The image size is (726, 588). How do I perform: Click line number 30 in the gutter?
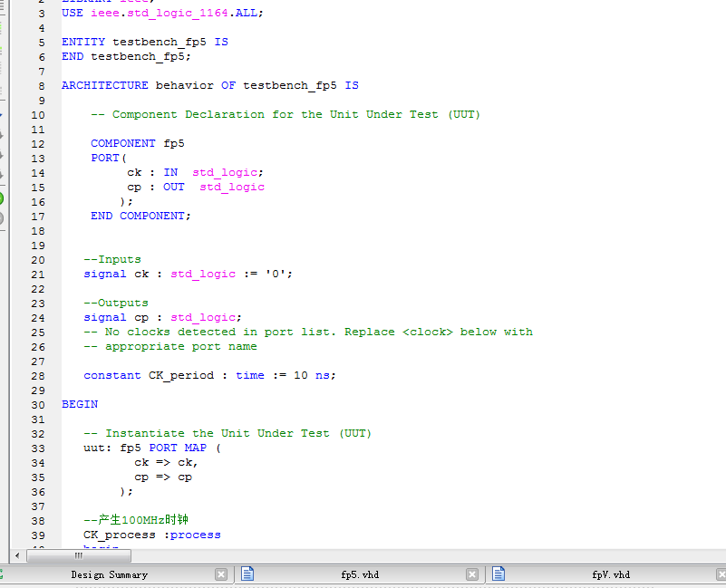pyautogui.click(x=37, y=404)
